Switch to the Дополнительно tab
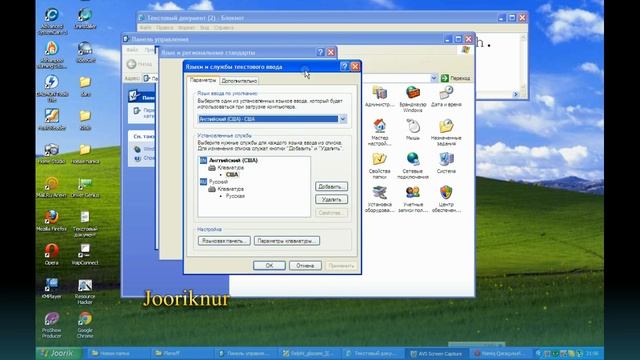The image size is (640, 360). [x=239, y=81]
